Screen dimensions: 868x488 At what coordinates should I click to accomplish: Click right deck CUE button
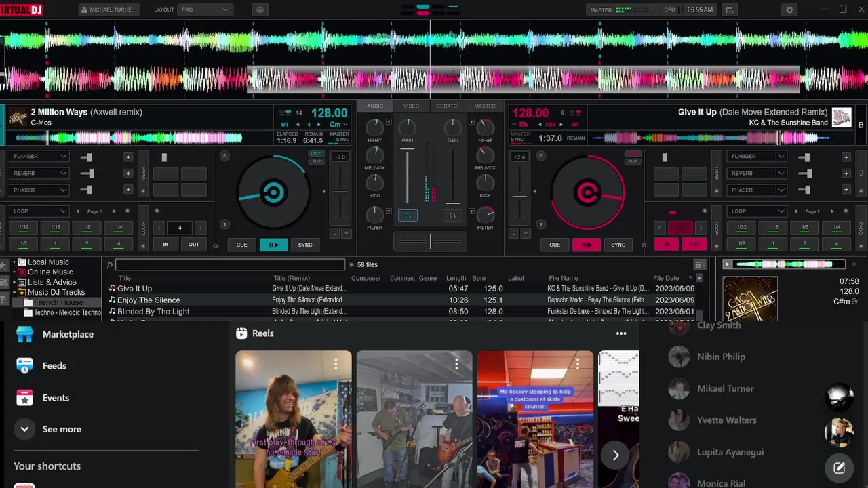click(x=555, y=245)
